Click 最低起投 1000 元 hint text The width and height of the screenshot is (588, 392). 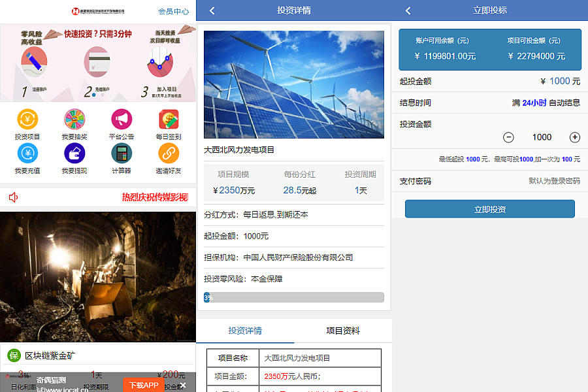[509, 159]
